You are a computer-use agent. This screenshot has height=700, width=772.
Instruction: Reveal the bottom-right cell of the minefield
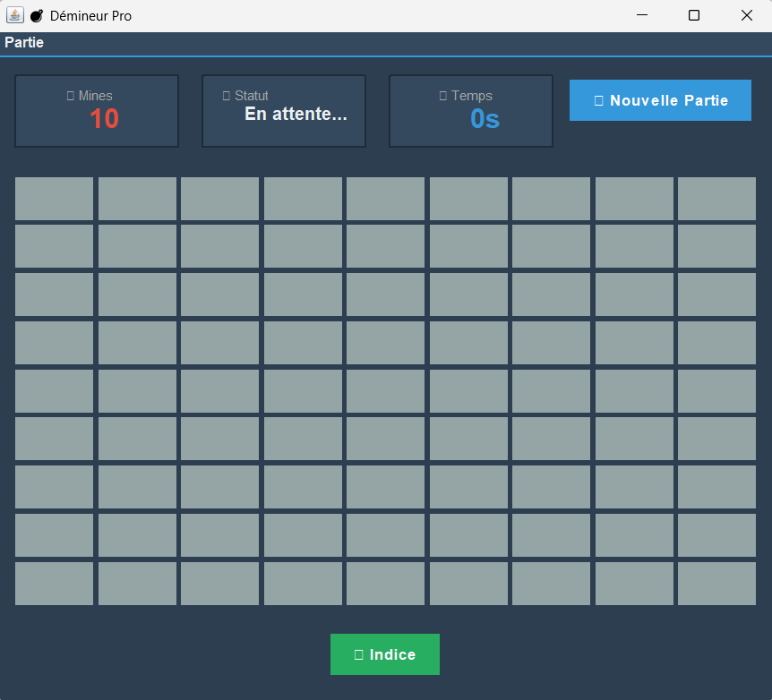716,584
